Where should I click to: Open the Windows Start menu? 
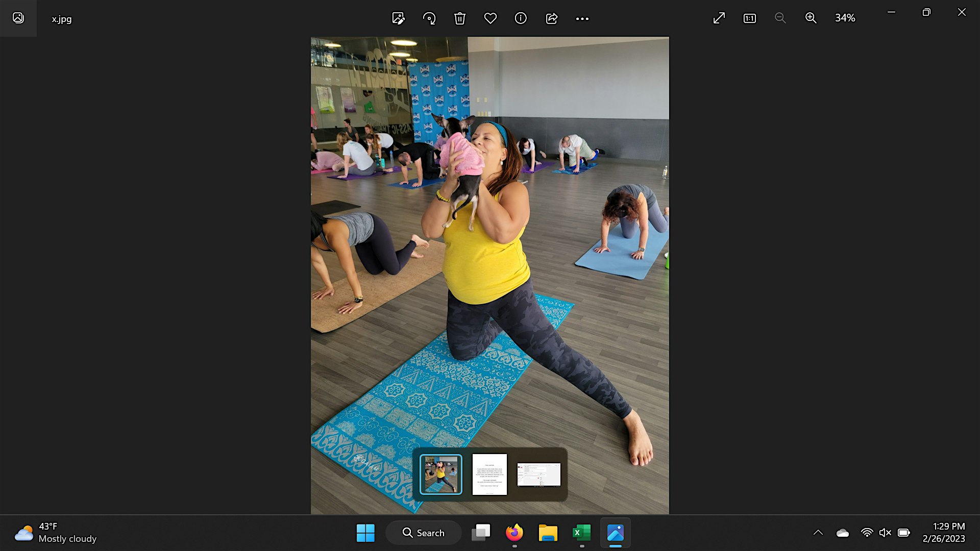(x=365, y=533)
